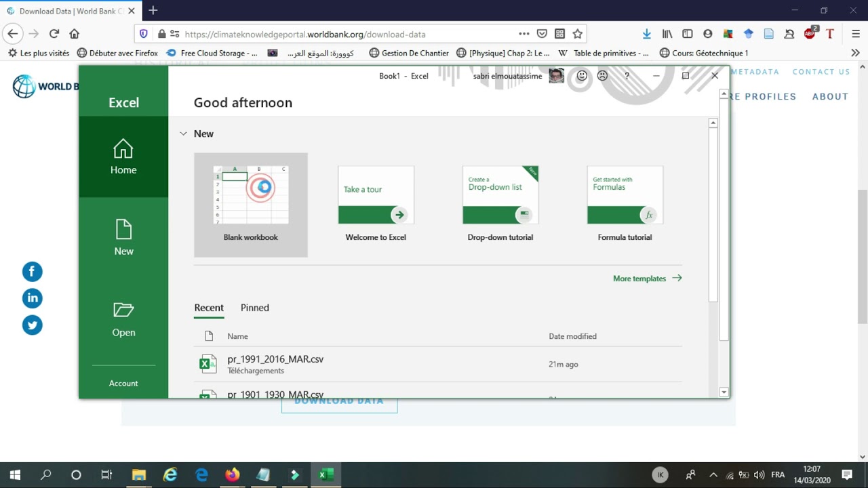Open Table de primitives bookmark
Screen dimensions: 868x488
(604, 53)
